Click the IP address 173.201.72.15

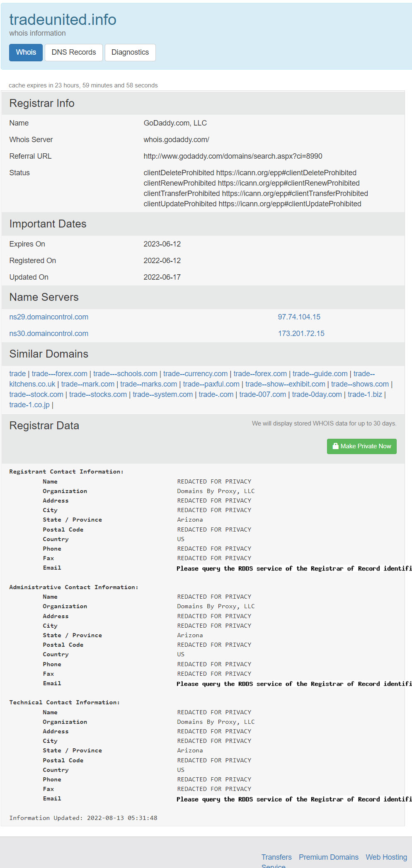pyautogui.click(x=301, y=334)
